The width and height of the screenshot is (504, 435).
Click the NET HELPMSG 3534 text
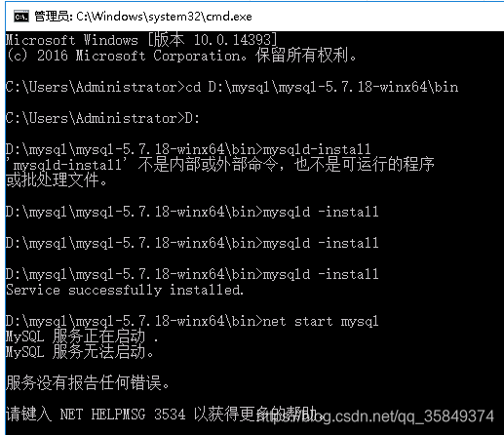point(123,415)
